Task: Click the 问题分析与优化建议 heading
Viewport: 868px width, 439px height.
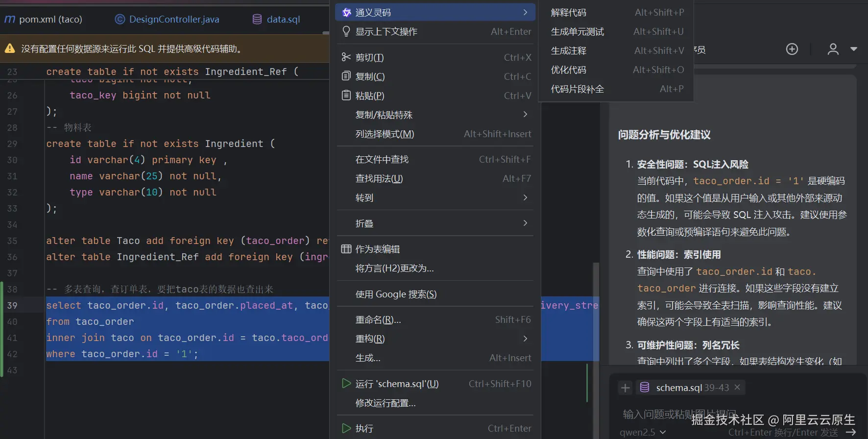Action: click(x=664, y=135)
